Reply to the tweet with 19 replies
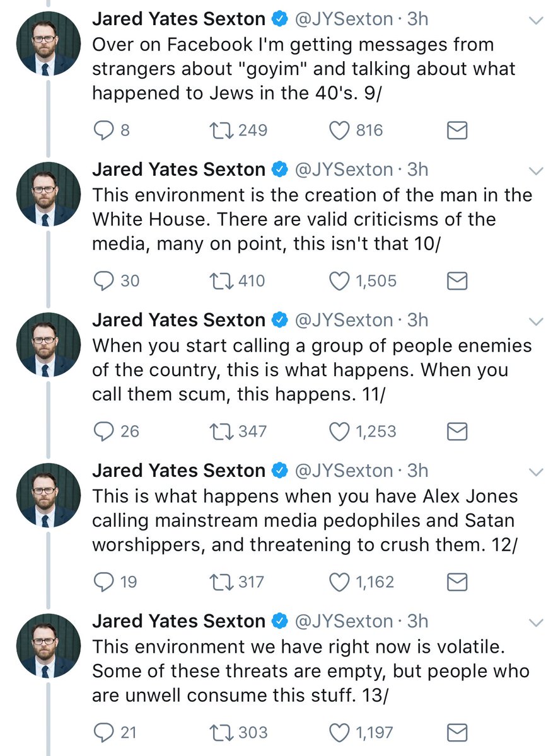Screen dimensions: 558x756 tap(102, 582)
